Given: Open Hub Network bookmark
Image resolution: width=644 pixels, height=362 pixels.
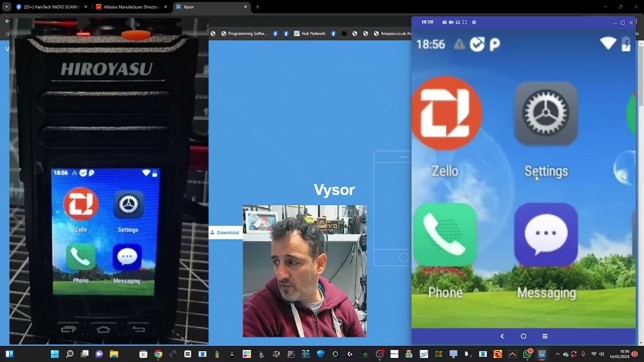Looking at the screenshot, I should [310, 34].
